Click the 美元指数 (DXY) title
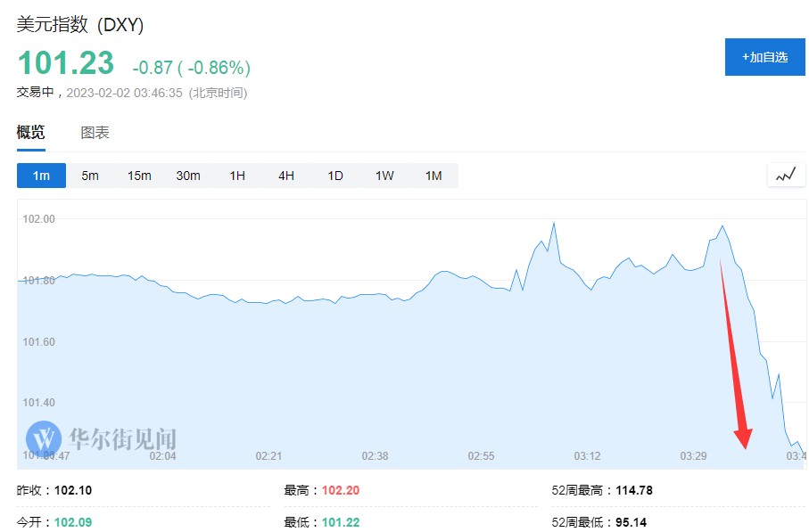This screenshot has height=532, width=809. [x=80, y=25]
